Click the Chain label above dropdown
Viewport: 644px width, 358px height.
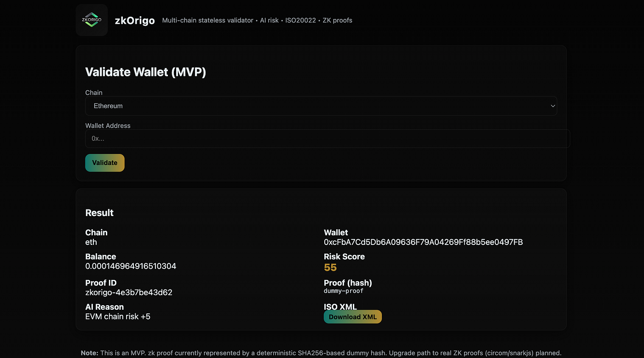pyautogui.click(x=94, y=92)
